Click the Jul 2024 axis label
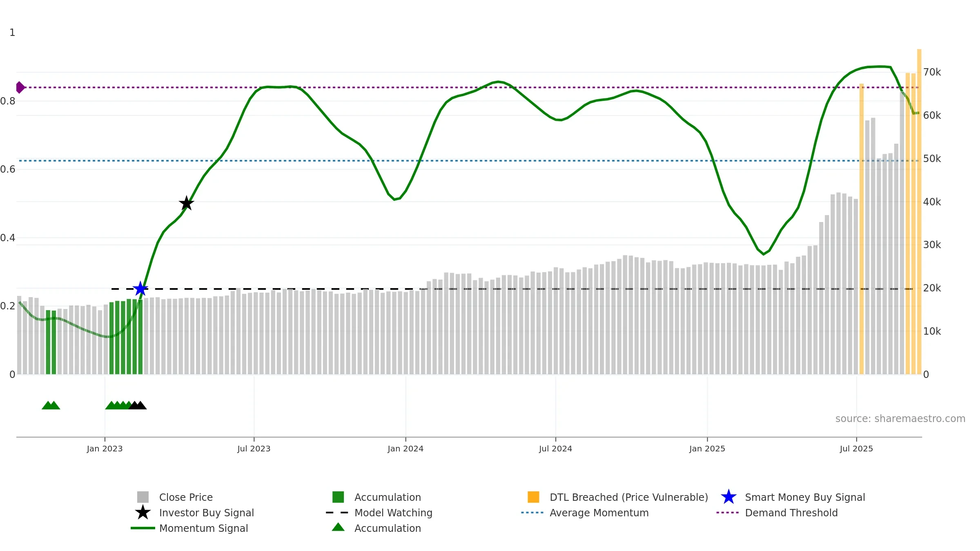This screenshot has height=551, width=980. [x=555, y=449]
